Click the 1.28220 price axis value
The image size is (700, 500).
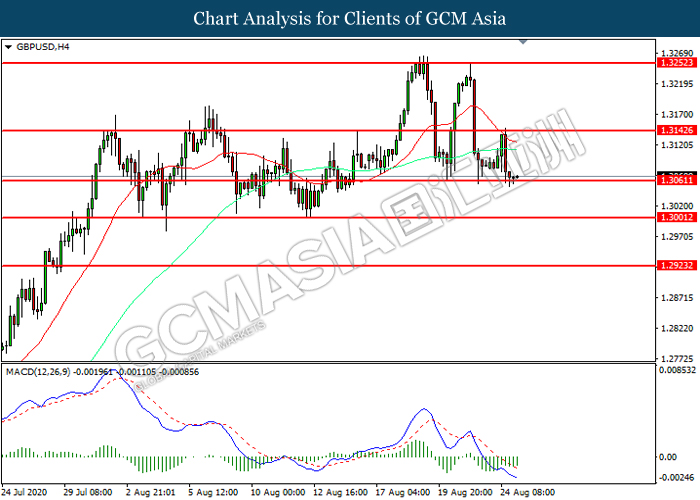point(677,329)
